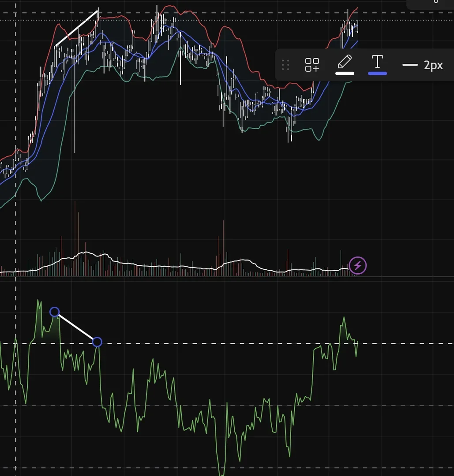
Task: Click the blue text color swatch bar
Action: [377, 74]
